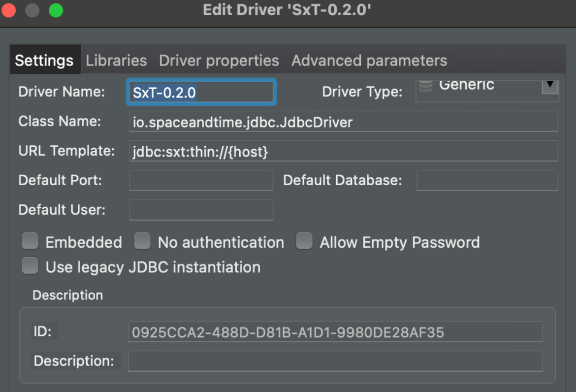Click the gray minimize window button
This screenshot has height=392, width=576.
(32, 10)
